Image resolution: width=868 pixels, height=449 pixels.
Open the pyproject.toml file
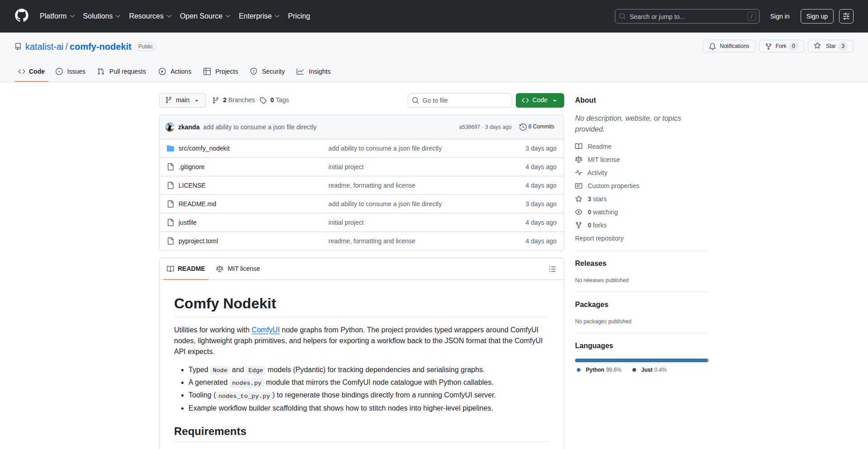coord(198,241)
